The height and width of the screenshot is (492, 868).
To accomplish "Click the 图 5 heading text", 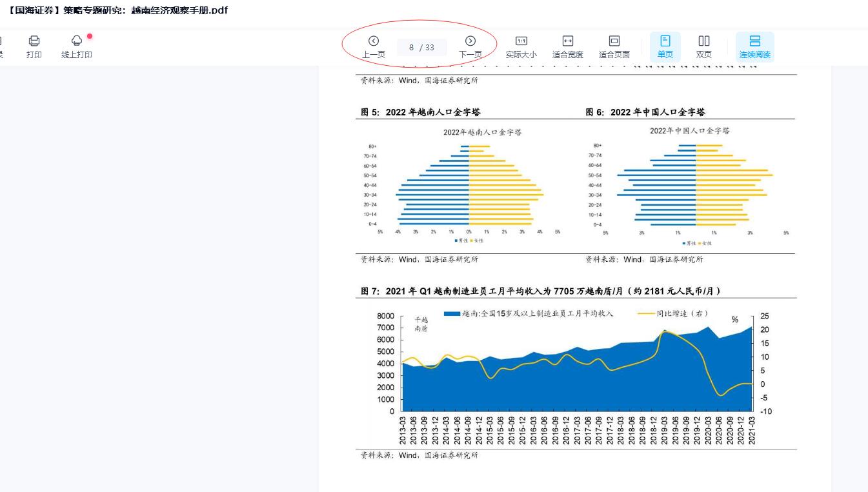I will pyautogui.click(x=420, y=112).
